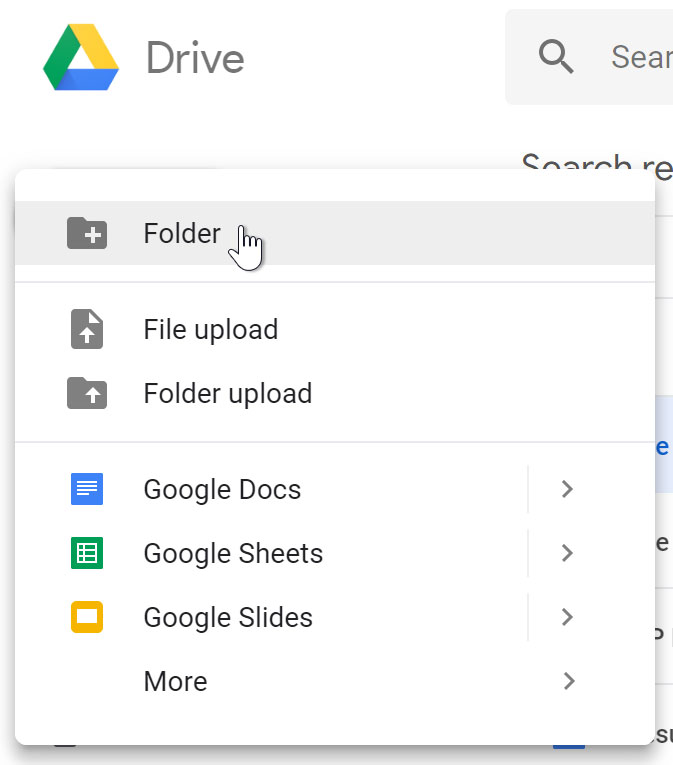
Task: Select the Folder menu label
Action: [x=182, y=233]
